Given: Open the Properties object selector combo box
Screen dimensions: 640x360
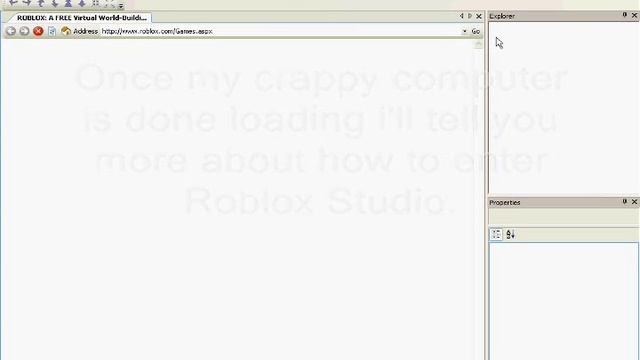Looking at the screenshot, I should (x=564, y=217).
